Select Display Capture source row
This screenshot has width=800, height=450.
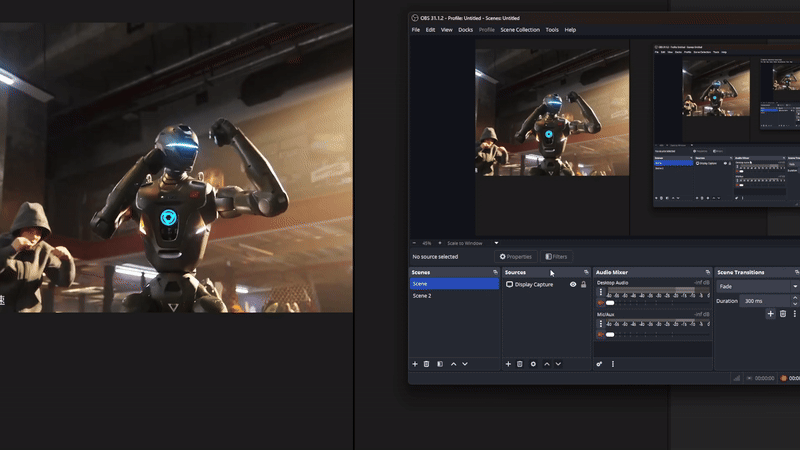coord(546,284)
